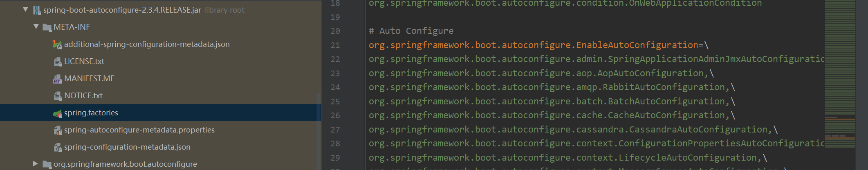This screenshot has width=868, height=170.
Task: Click the project tree vertical scrollbar
Action: point(319,130)
